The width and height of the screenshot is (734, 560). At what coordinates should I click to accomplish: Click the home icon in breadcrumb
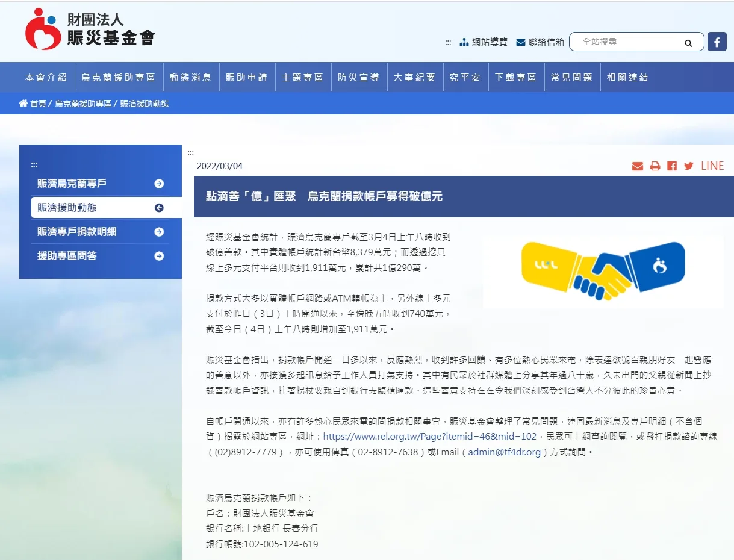point(23,104)
